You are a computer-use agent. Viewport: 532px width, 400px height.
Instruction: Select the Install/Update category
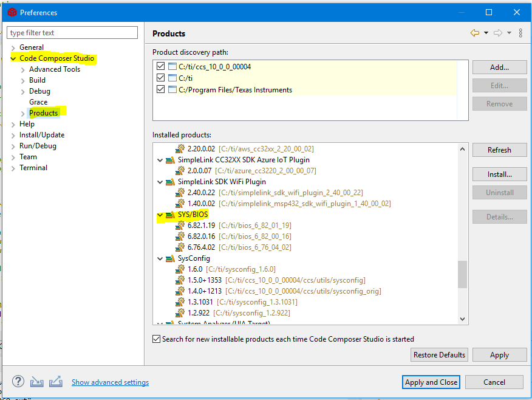coord(42,135)
